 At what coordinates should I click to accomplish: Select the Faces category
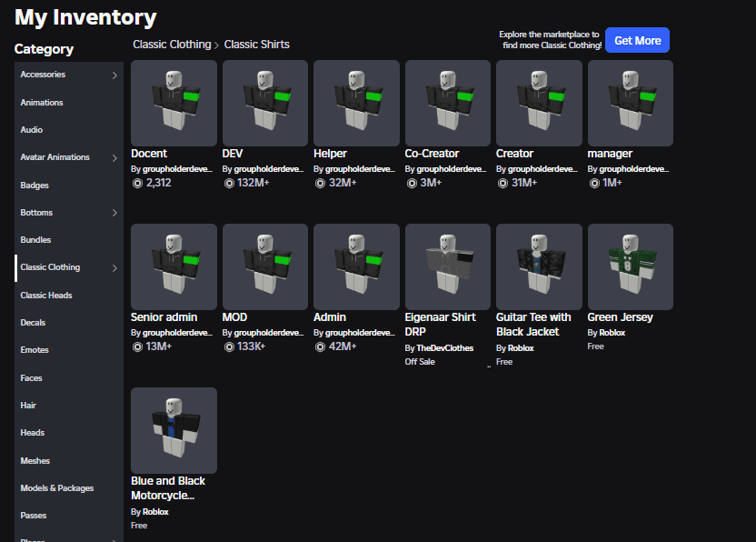(x=69, y=378)
